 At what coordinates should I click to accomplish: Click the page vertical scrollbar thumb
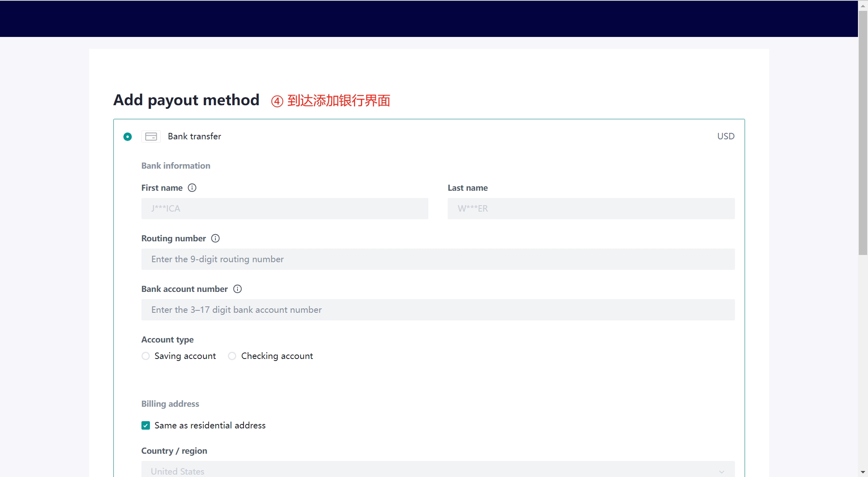point(863,132)
